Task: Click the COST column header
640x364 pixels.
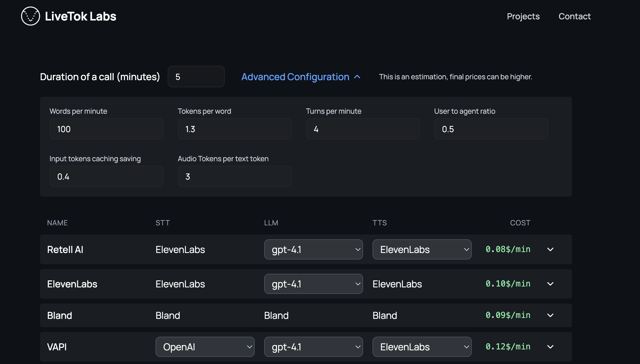Action: [520, 223]
